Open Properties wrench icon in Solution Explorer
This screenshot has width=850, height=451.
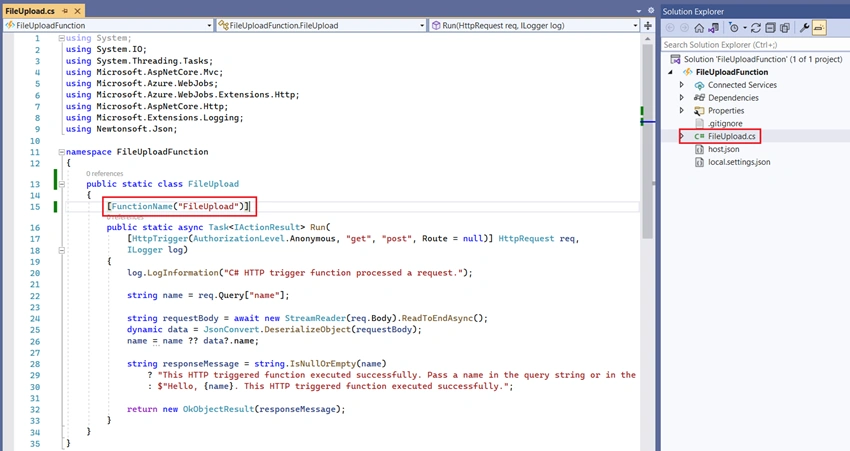(804, 28)
